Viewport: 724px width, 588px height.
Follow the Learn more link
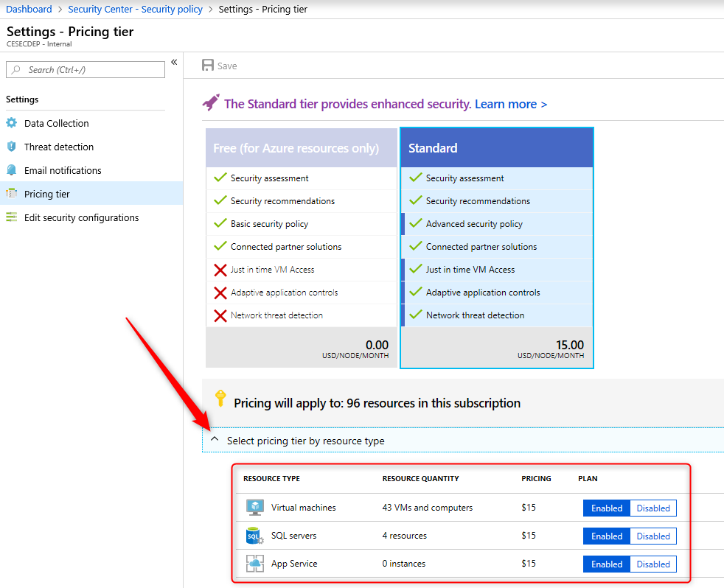[511, 105]
